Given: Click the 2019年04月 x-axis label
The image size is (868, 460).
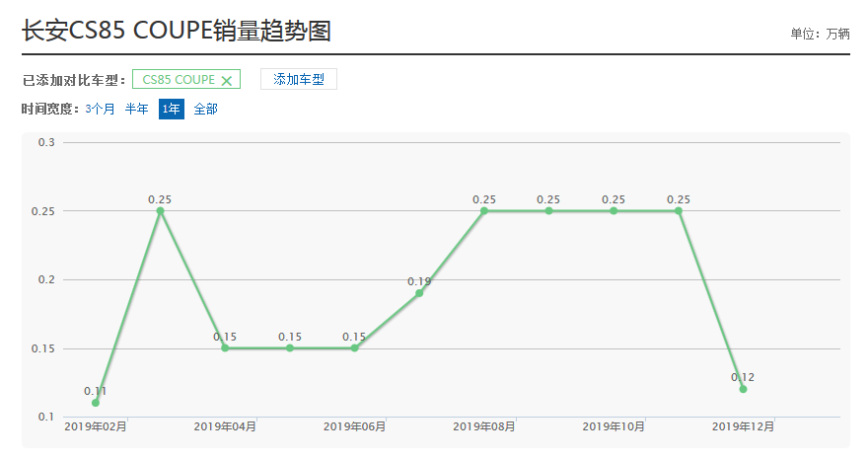Looking at the screenshot, I should pyautogui.click(x=225, y=426).
